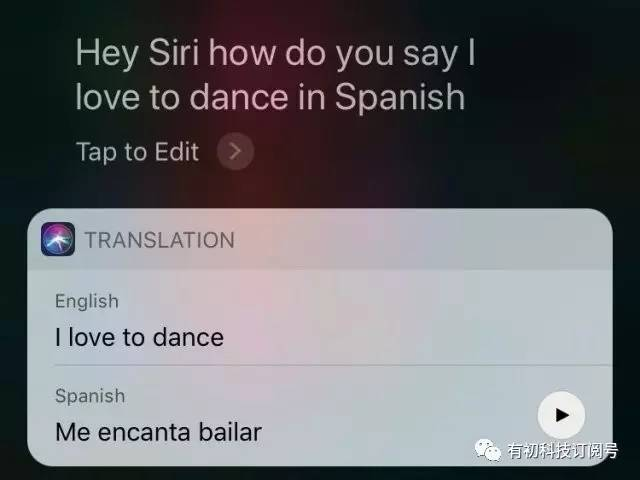640x480 pixels.
Task: Click the word 'love' in the English row
Action: tap(91, 338)
